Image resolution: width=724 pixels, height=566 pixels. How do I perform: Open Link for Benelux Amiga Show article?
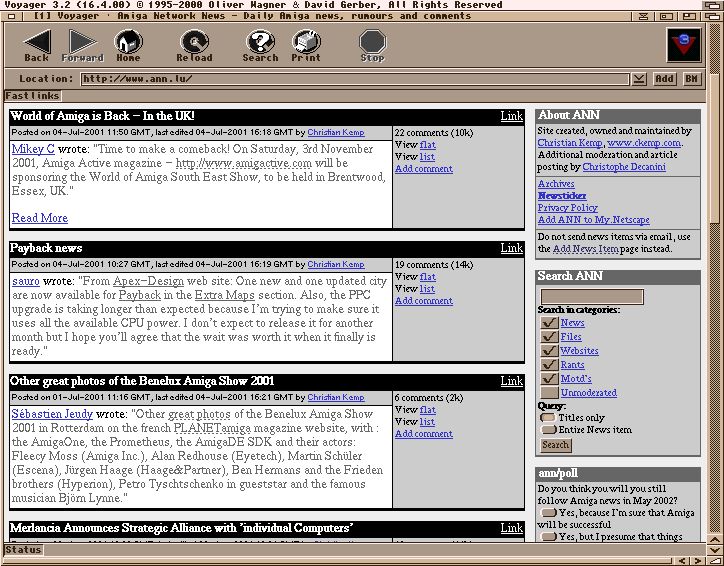[512, 381]
